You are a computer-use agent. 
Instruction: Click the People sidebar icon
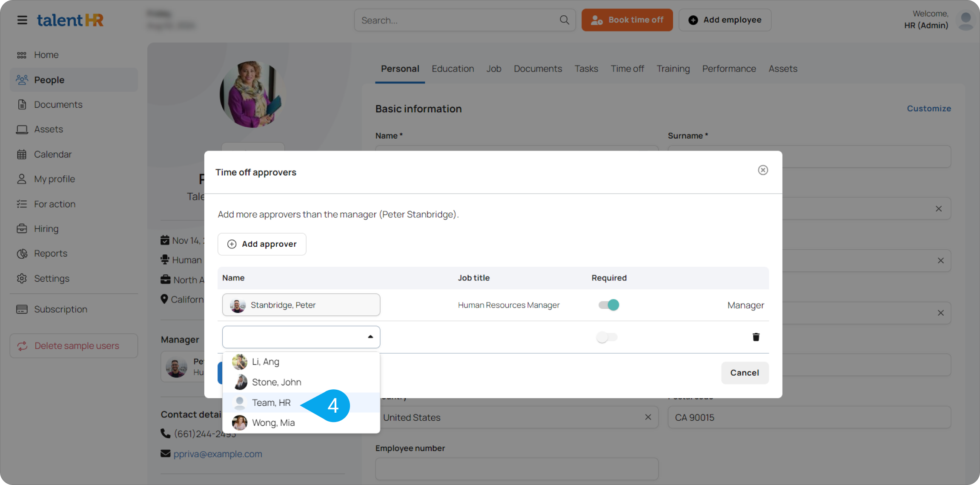22,80
